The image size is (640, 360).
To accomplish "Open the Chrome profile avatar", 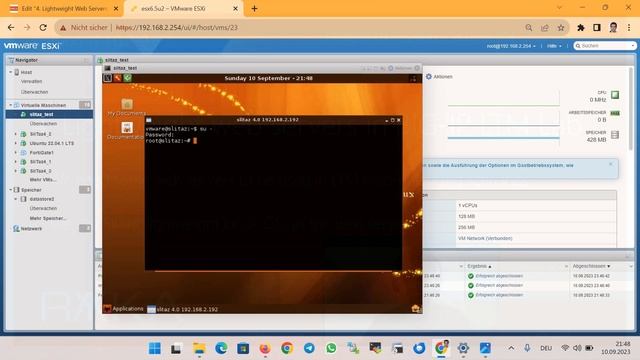I will pos(613,28).
